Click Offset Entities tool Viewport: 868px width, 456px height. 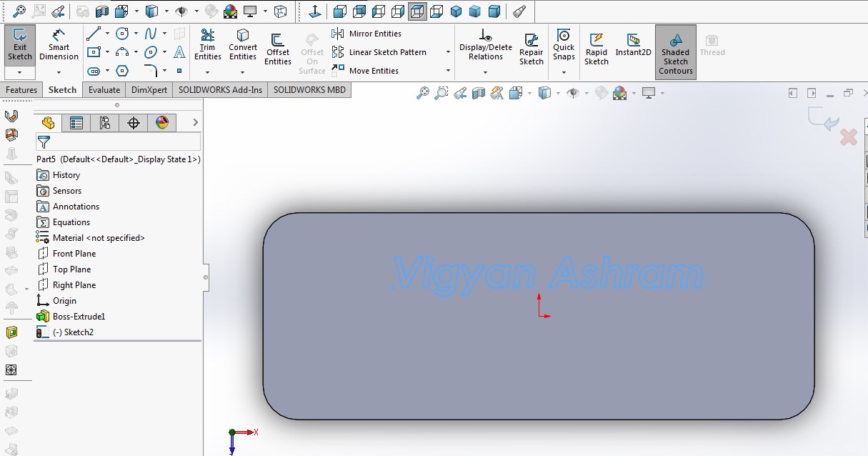click(278, 49)
